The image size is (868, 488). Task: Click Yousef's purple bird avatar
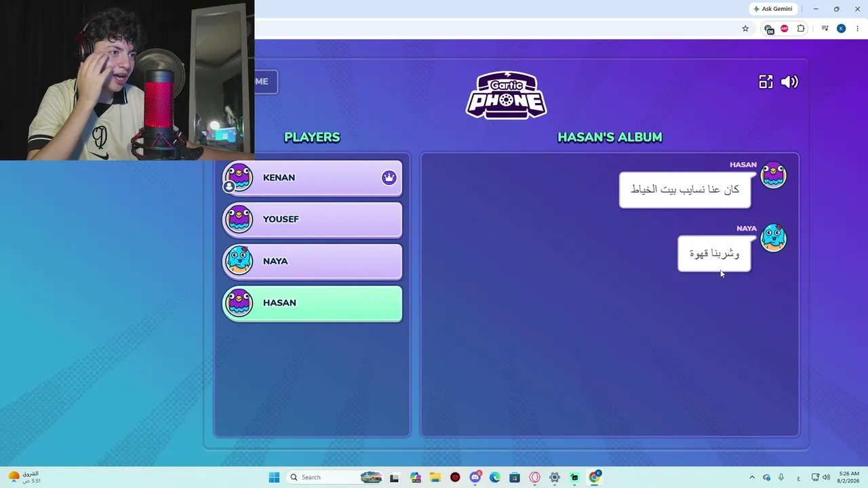pos(239,220)
